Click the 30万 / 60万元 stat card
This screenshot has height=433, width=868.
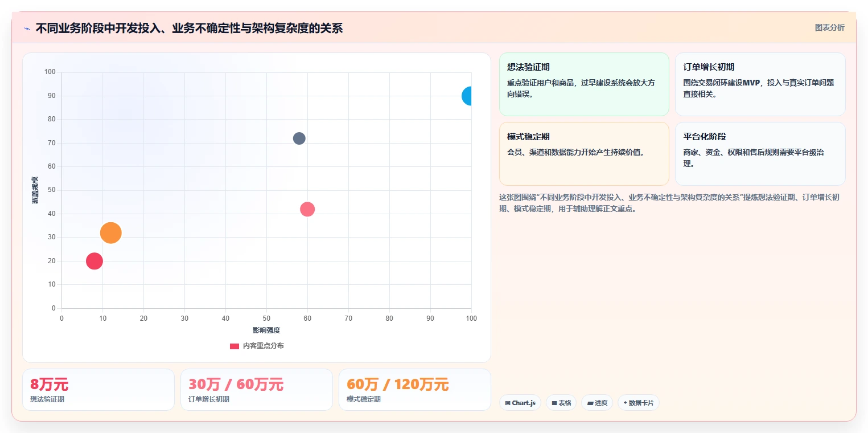tap(257, 390)
